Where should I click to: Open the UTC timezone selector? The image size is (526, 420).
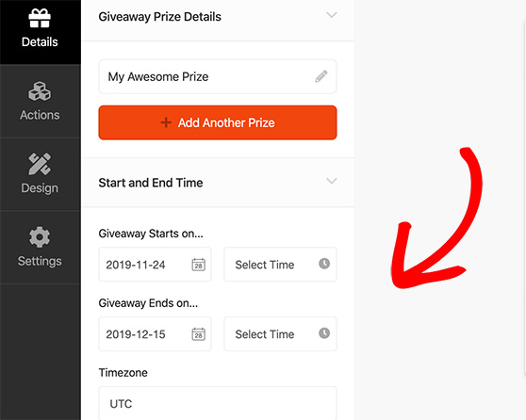coord(218,403)
